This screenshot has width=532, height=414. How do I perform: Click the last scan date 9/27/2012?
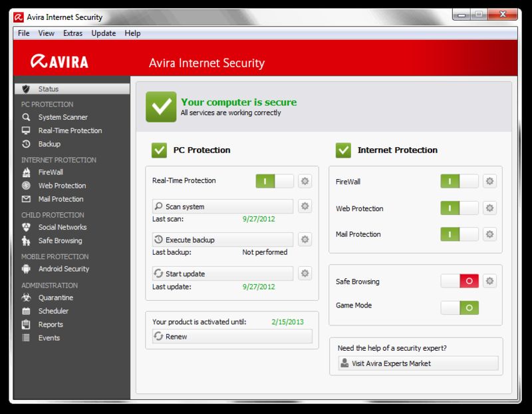[x=259, y=219]
